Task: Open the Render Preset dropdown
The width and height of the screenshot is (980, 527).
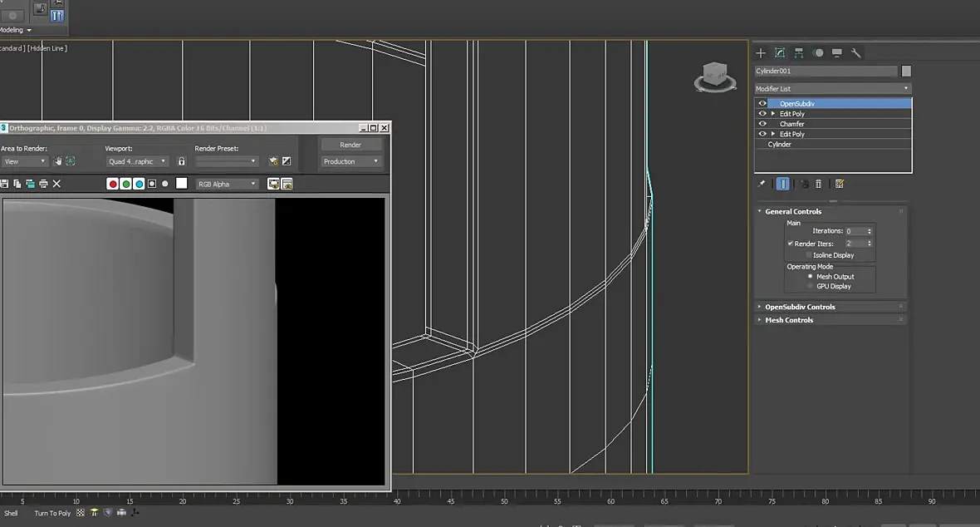Action: pos(226,161)
